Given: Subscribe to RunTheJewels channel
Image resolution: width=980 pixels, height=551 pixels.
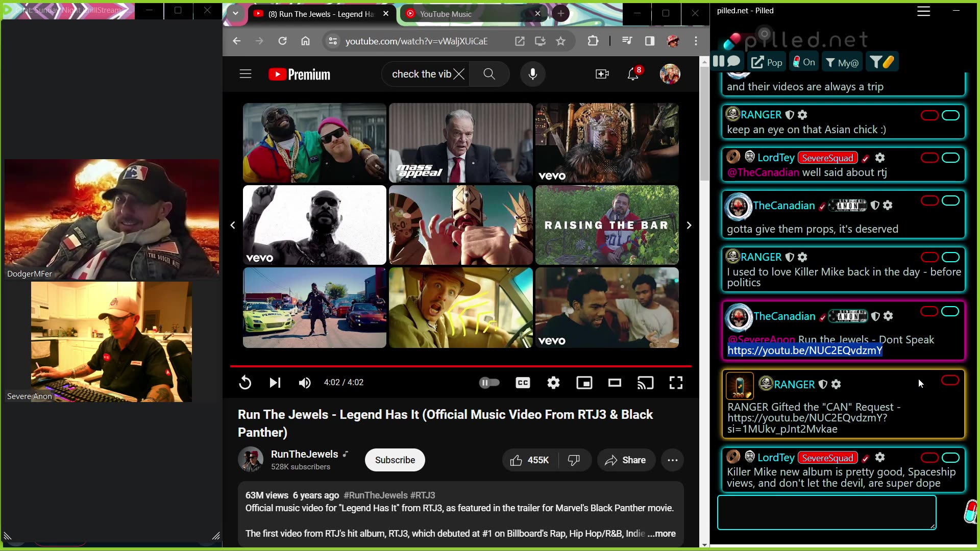Looking at the screenshot, I should (x=395, y=460).
